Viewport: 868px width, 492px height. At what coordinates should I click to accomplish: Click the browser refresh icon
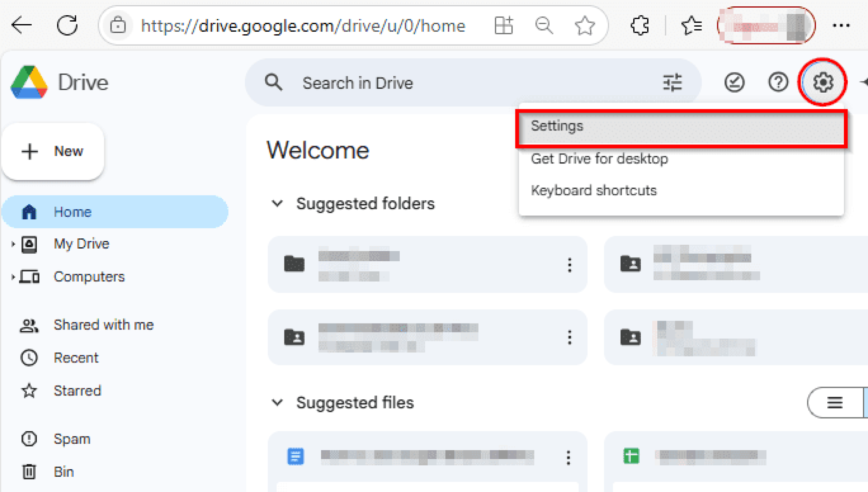67,25
